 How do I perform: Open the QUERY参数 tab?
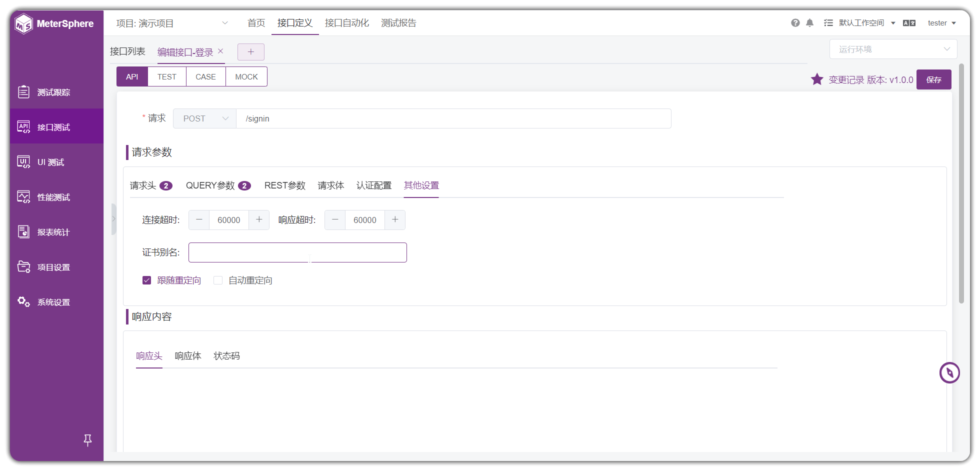click(218, 185)
